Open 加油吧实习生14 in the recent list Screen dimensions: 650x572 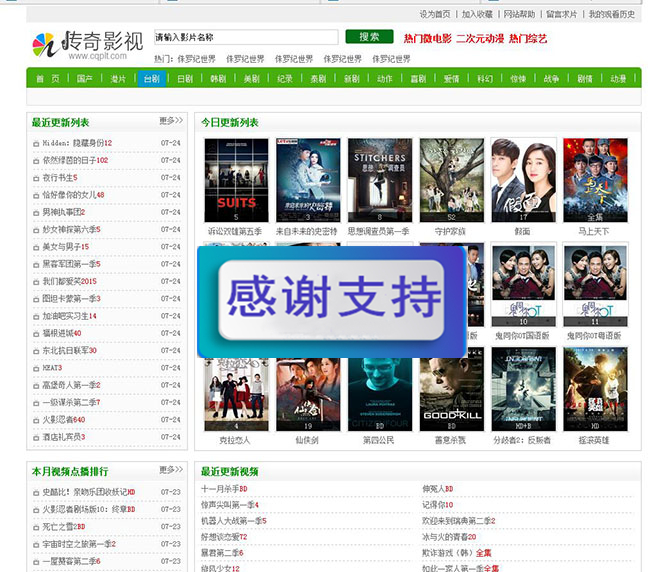(x=69, y=316)
